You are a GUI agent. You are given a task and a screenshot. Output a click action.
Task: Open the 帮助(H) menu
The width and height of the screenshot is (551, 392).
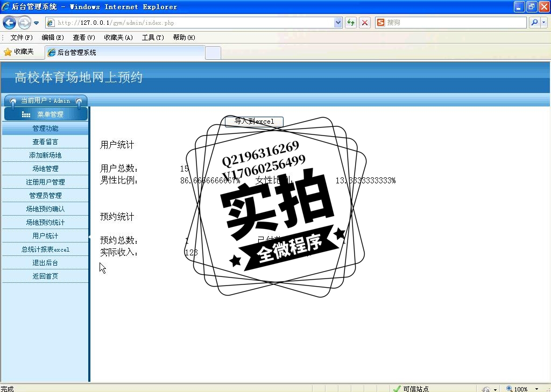[x=184, y=38]
